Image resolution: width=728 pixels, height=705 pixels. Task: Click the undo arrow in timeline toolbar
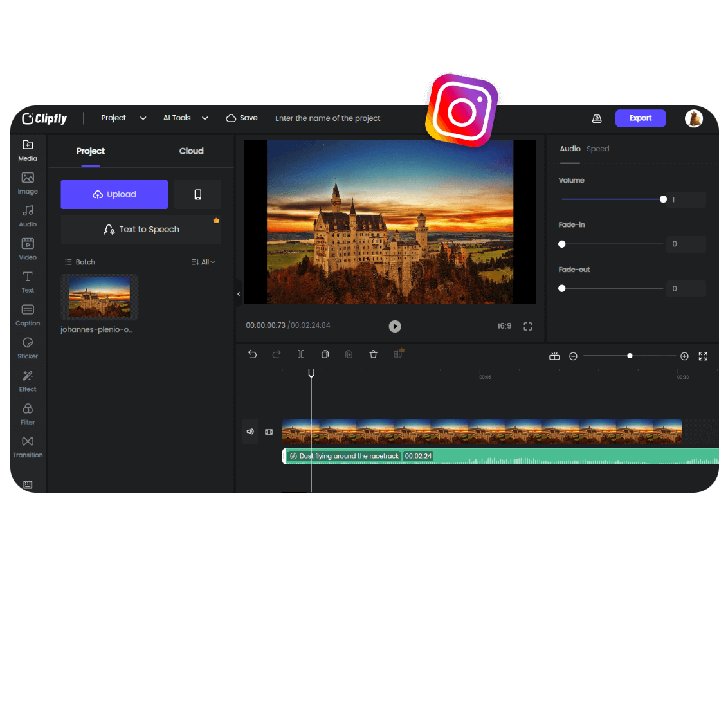point(252,354)
